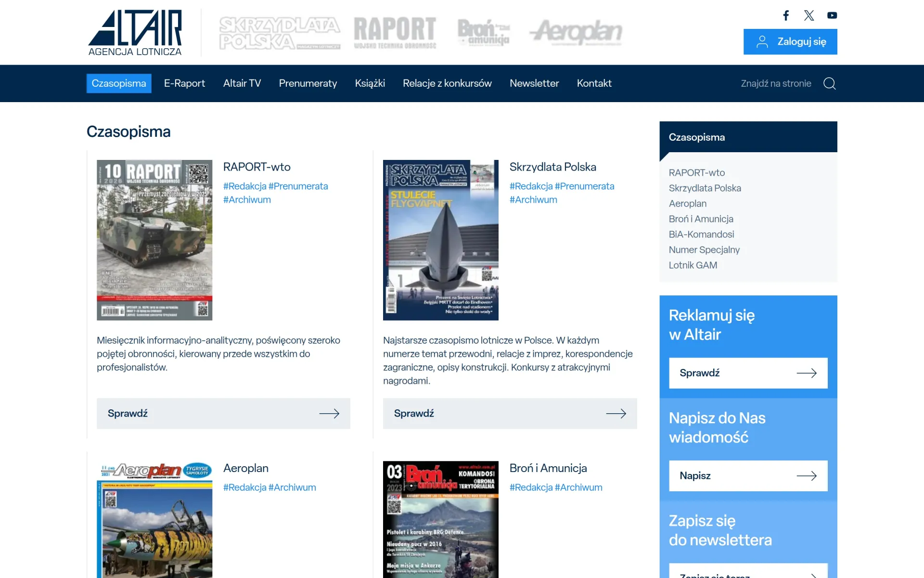This screenshot has width=924, height=578.
Task: Click the Altair Agencja Lotnicza logo
Action: click(135, 33)
